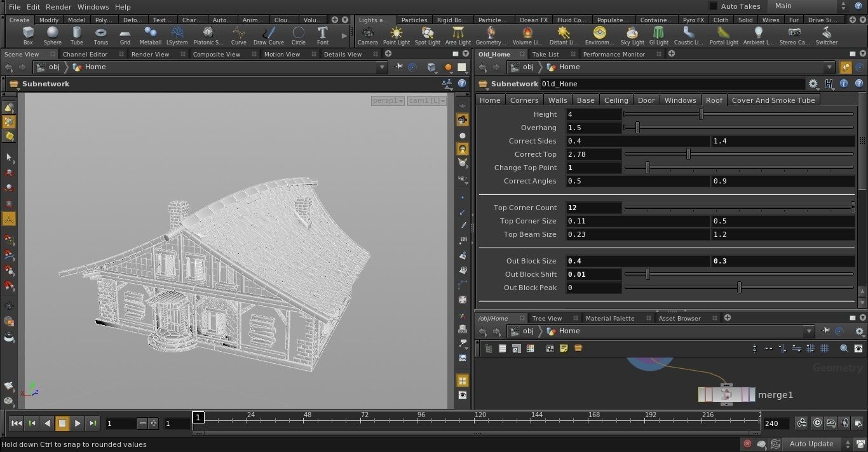Create a Circle primitive
Screen dimensions: 868x452
pyautogui.click(x=299, y=36)
